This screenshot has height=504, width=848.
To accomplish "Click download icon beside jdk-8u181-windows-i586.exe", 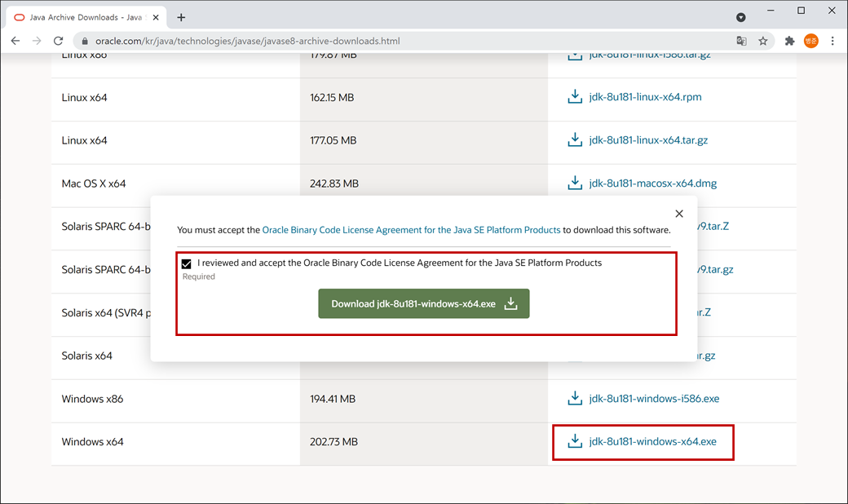I will [575, 399].
